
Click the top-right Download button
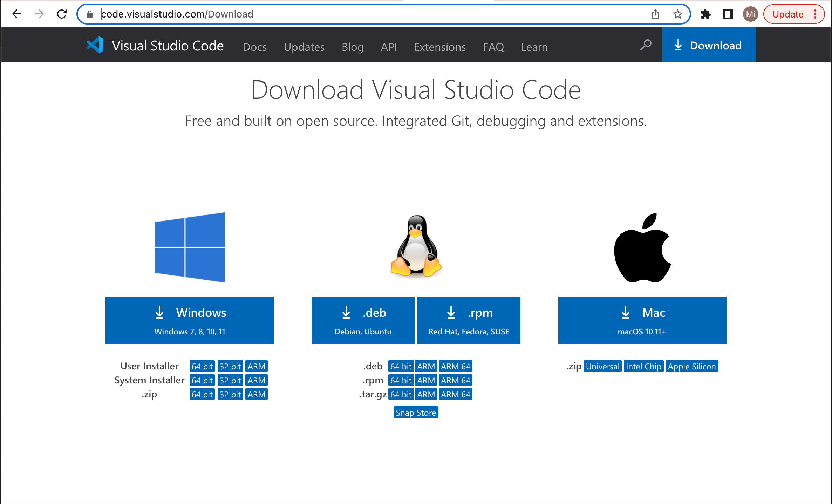[709, 45]
